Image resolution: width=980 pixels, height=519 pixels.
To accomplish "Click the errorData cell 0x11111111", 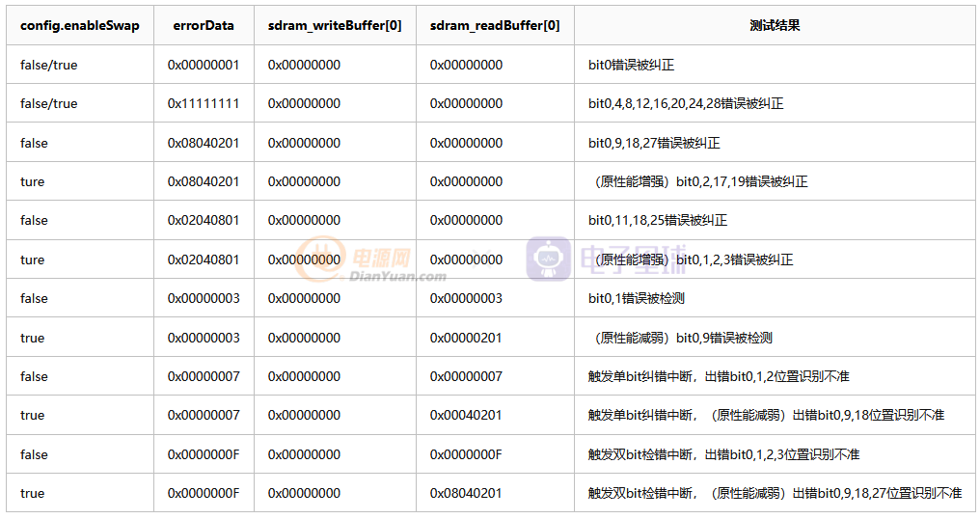I will coord(204,103).
